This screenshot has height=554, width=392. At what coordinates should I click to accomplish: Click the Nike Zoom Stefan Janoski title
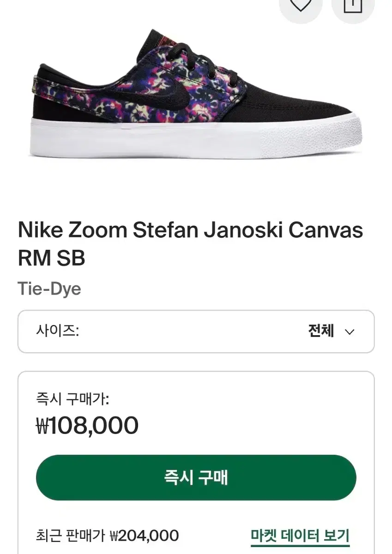pyautogui.click(x=190, y=230)
